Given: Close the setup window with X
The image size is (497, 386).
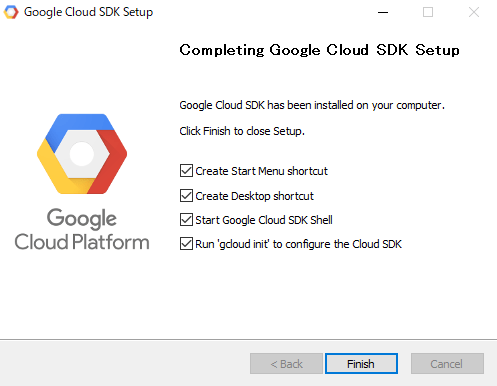Looking at the screenshot, I should coord(474,12).
